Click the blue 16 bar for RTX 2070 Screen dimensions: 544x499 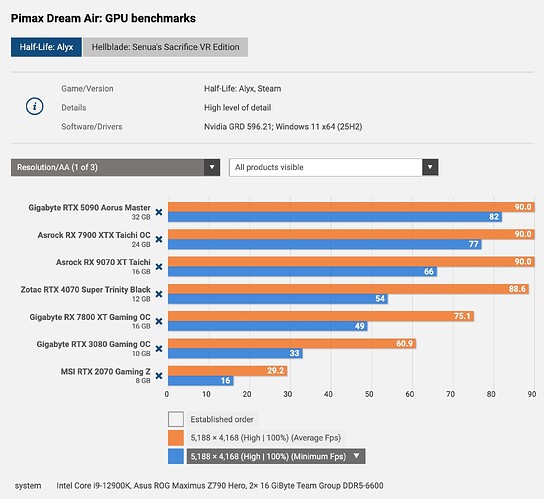201,381
